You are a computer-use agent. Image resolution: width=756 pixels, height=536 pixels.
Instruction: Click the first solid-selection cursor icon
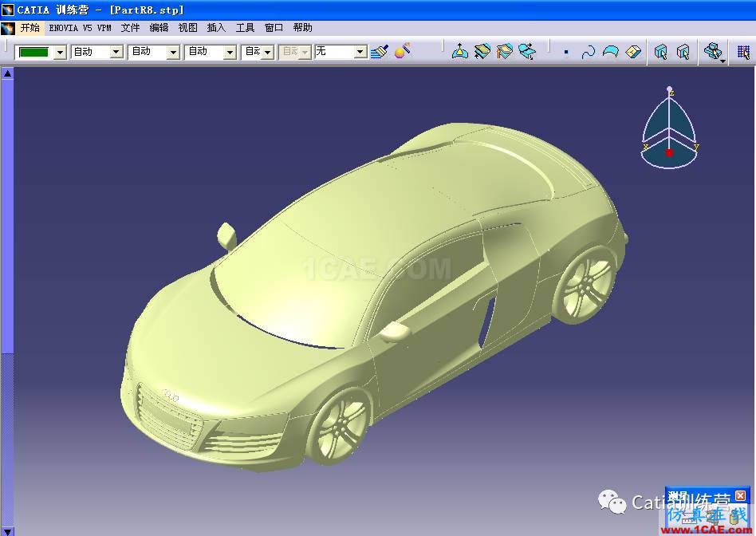tap(661, 52)
